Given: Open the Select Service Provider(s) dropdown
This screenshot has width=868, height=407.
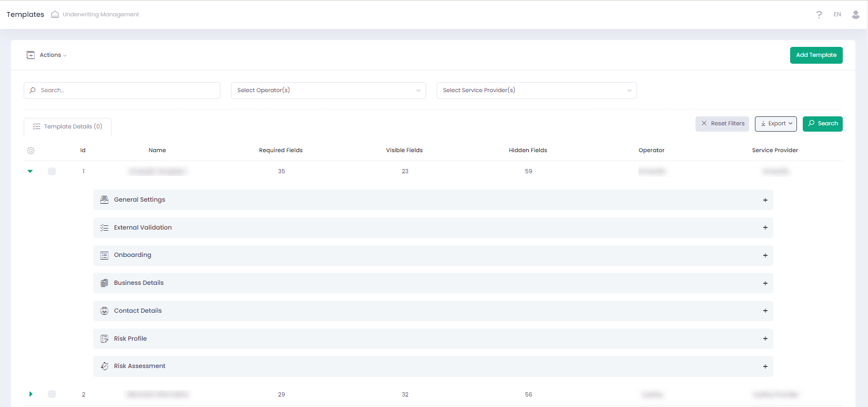Looking at the screenshot, I should coord(537,91).
